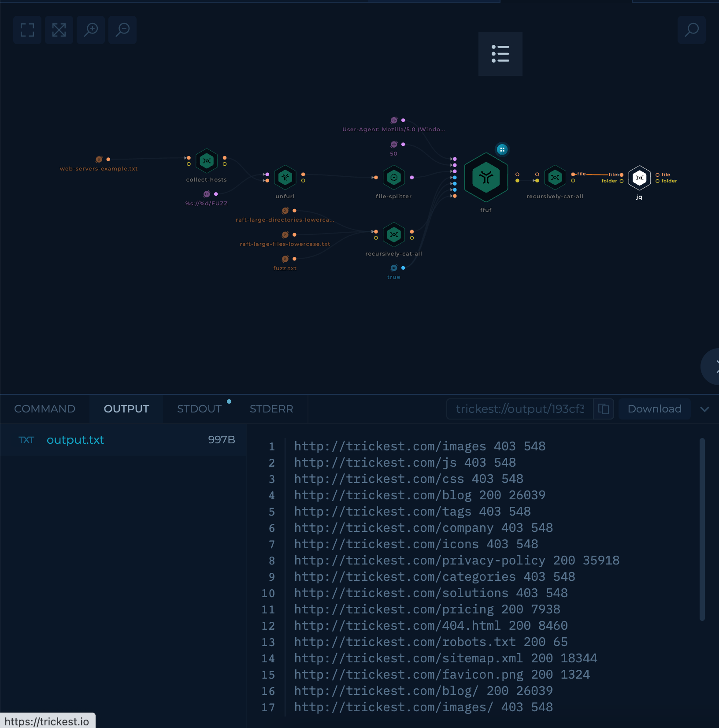Open the canvas search magnifier
This screenshot has height=728, width=719.
pyautogui.click(x=692, y=30)
